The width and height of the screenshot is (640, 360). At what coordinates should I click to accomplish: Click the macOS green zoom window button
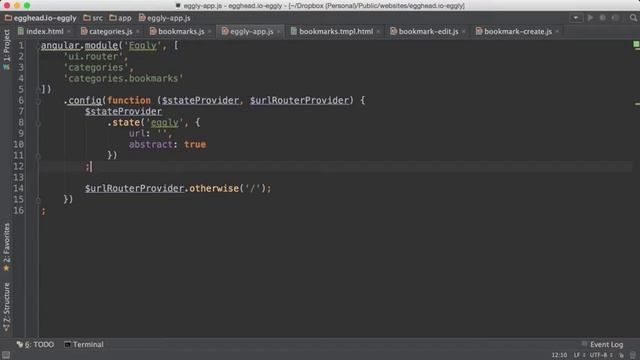click(27, 6)
